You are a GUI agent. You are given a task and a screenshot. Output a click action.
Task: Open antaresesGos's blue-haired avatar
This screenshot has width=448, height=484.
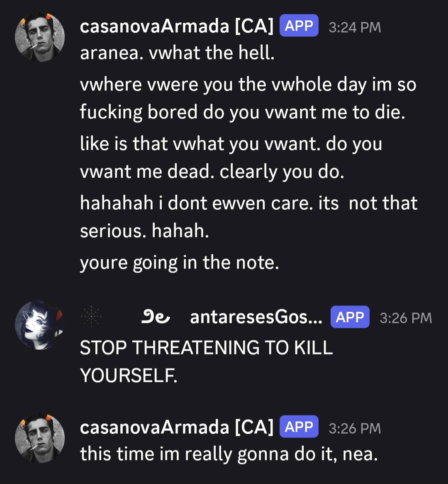pyautogui.click(x=40, y=325)
